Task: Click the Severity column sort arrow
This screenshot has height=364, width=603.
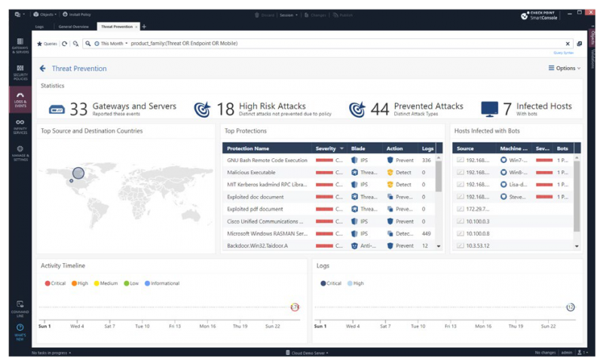Action: [341, 148]
